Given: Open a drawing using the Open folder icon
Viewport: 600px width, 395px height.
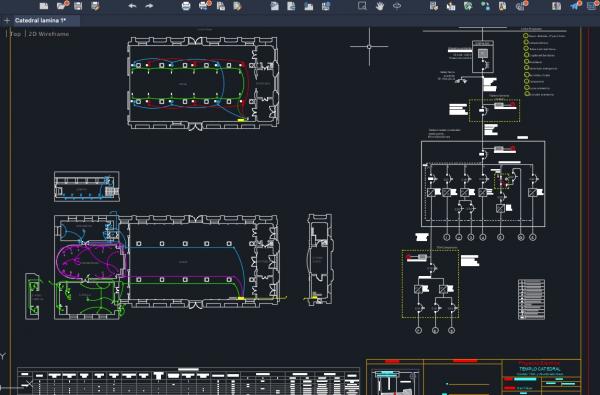Looking at the screenshot, I should click(x=62, y=6).
